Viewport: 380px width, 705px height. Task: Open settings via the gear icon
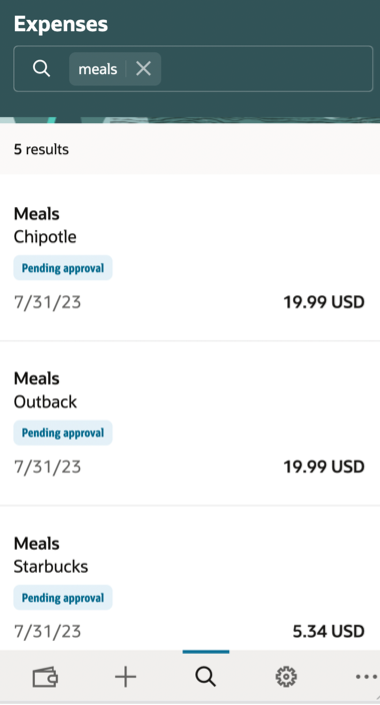click(286, 676)
